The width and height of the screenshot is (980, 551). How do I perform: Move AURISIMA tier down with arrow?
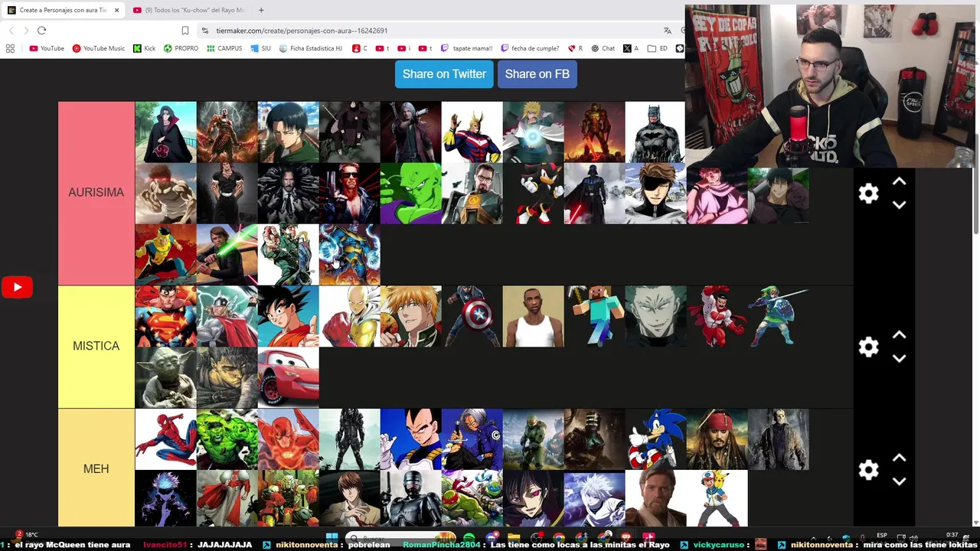coord(900,204)
